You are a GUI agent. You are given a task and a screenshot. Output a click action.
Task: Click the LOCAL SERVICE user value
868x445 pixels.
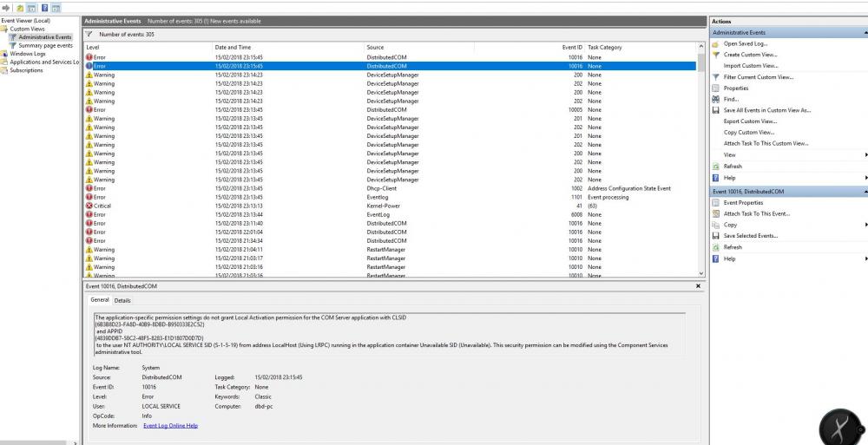pos(161,406)
